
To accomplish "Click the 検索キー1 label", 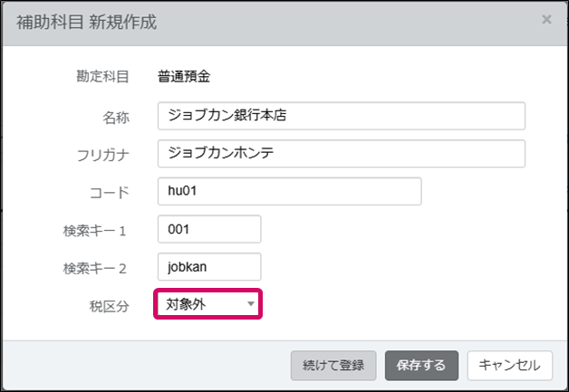I will [96, 230].
